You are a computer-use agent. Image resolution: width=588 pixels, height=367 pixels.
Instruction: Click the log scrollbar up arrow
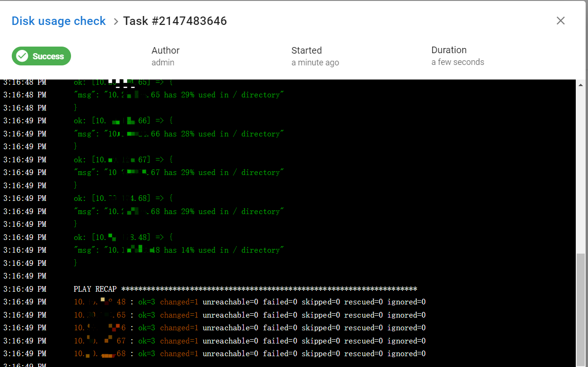click(x=581, y=85)
